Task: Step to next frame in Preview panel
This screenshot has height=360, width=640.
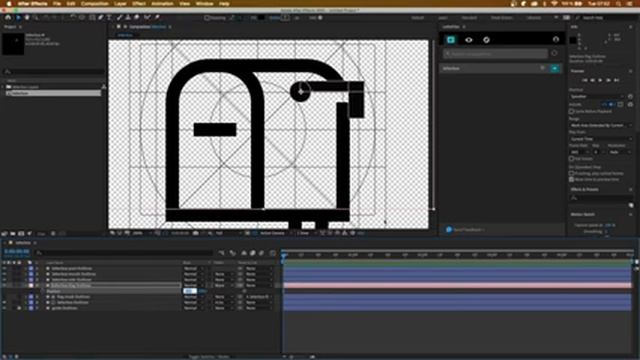Action: pyautogui.click(x=609, y=80)
